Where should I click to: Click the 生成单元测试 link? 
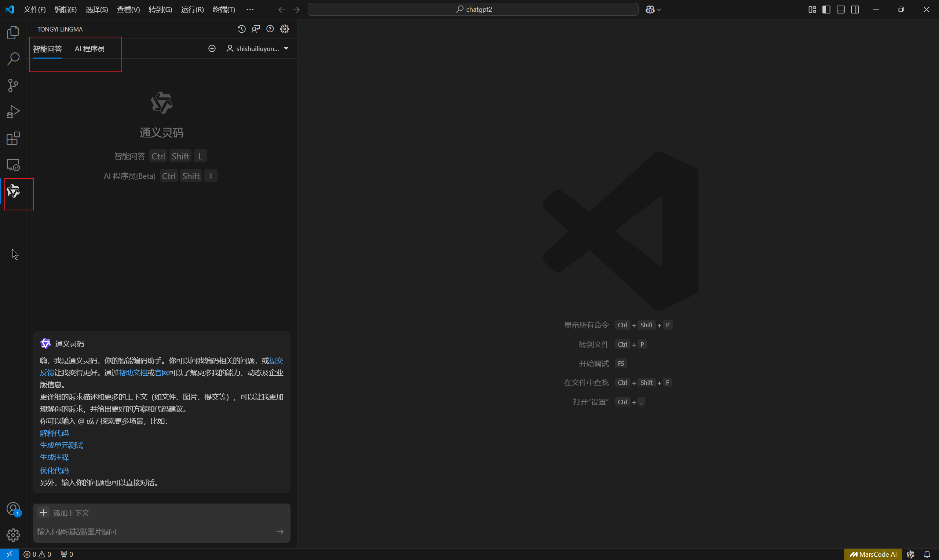62,445
